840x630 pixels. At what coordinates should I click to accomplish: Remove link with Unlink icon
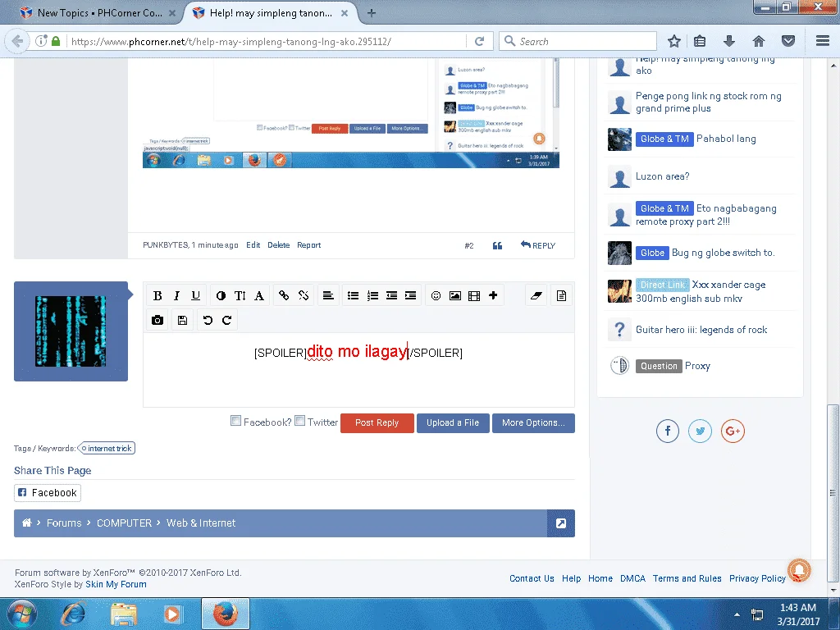point(304,295)
